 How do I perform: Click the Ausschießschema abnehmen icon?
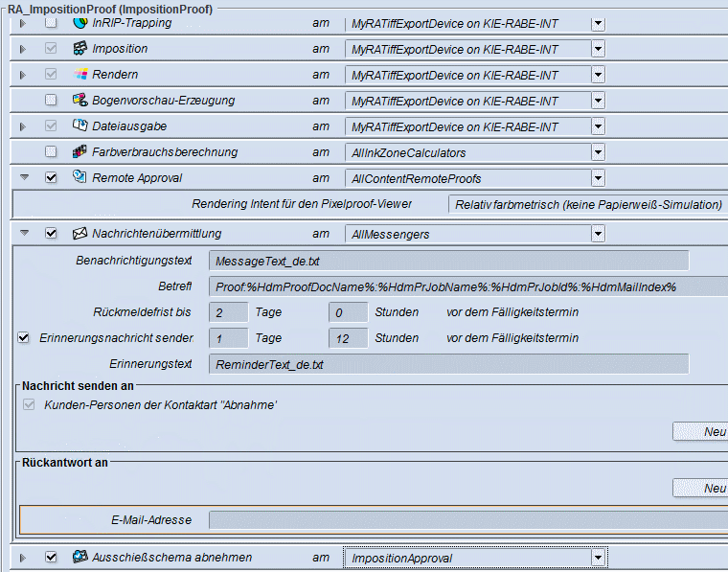80,557
